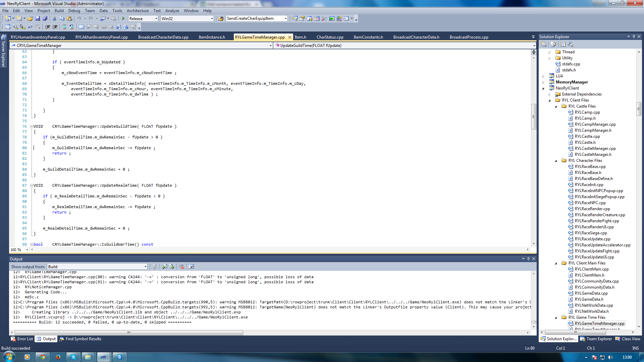The width and height of the screenshot is (644, 362).
Task: Open the Build menu
Action: tap(59, 11)
